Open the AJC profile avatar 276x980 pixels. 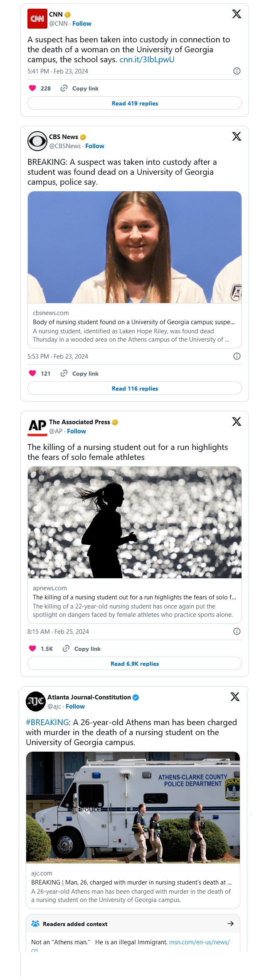[x=36, y=701]
